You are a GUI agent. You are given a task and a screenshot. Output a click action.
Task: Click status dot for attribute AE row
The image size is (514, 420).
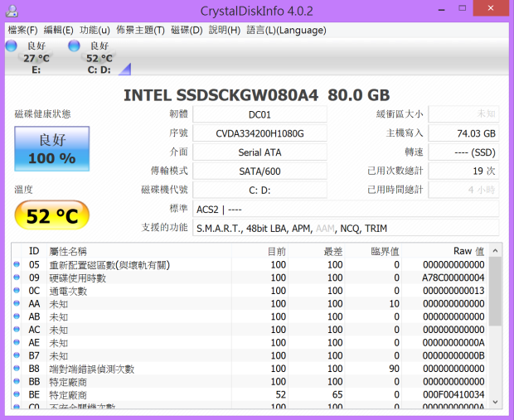(17, 342)
